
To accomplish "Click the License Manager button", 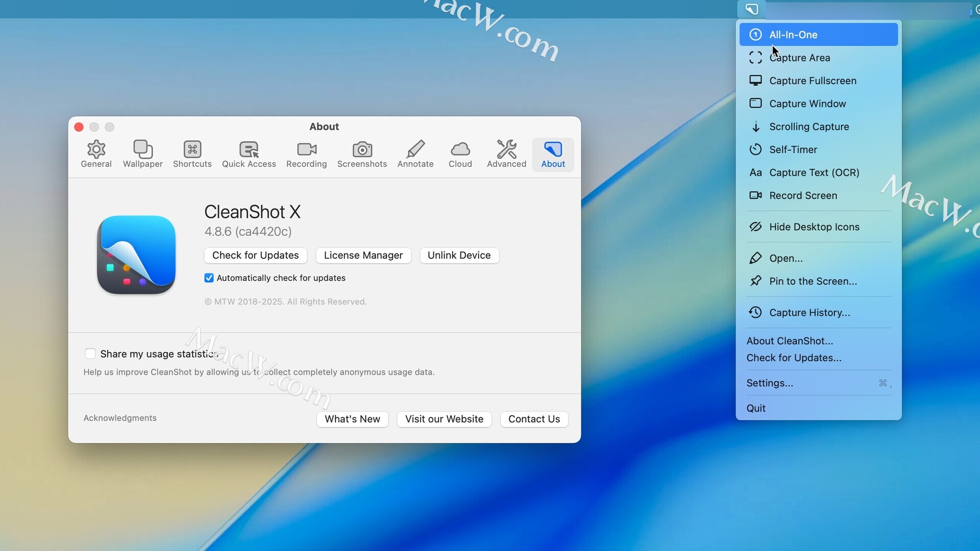I will coord(363,255).
